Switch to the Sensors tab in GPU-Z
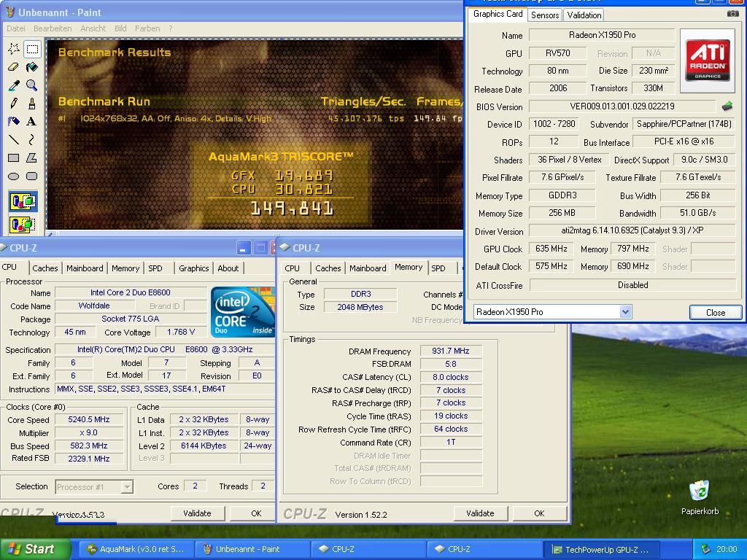747x560 pixels. click(545, 15)
